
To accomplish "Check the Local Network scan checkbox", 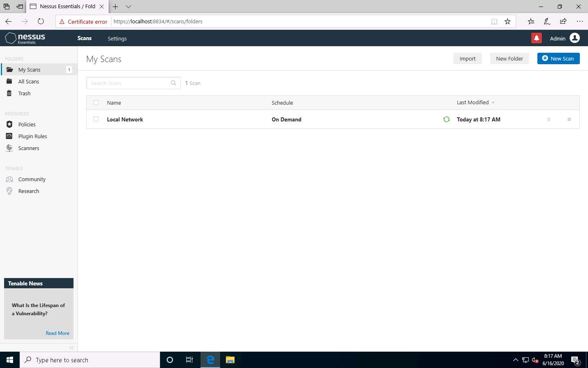I will coord(96,119).
